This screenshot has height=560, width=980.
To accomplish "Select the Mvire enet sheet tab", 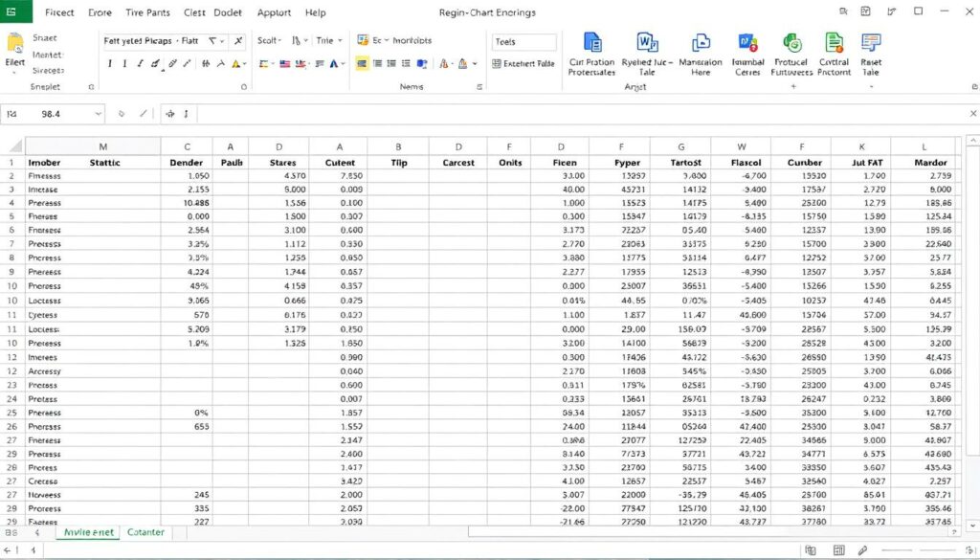I will coord(89,532).
